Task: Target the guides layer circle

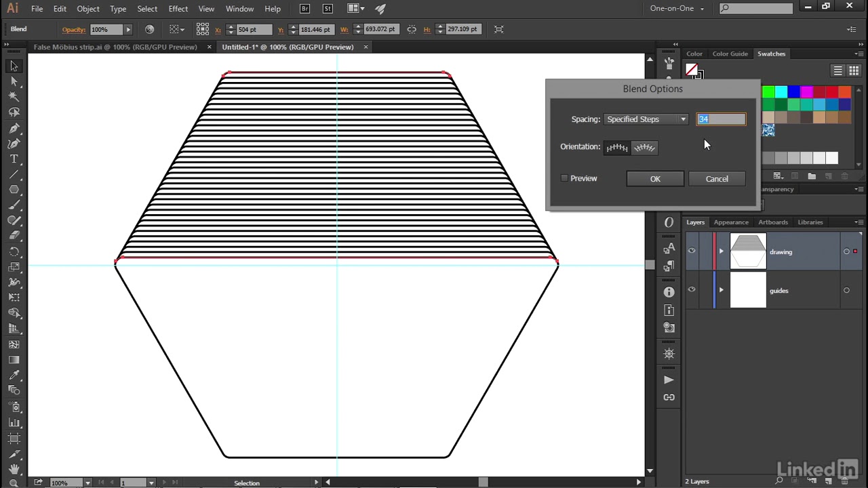Action: [x=846, y=290]
